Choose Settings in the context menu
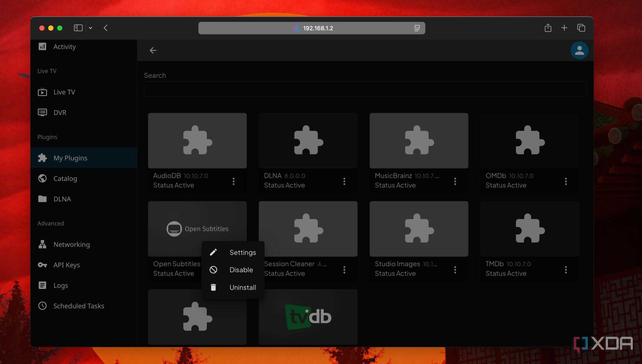Screen dimensions: 642x364 click(x=233, y=252)
